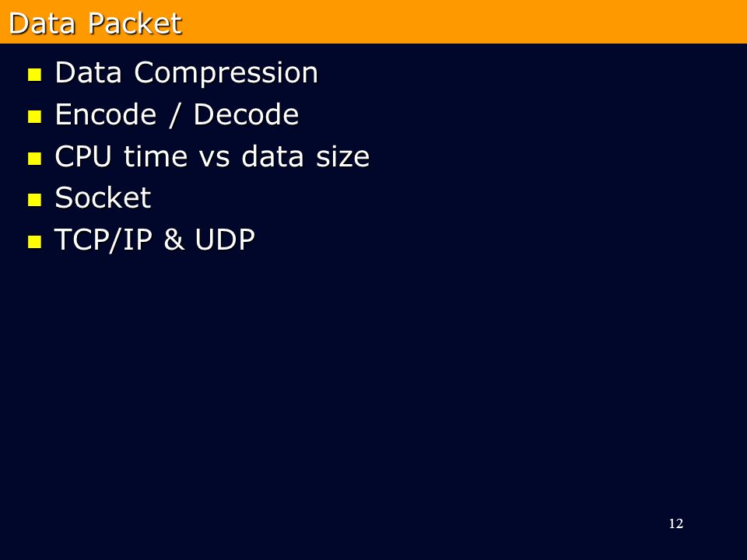Click the Socket bullet text

click(103, 198)
